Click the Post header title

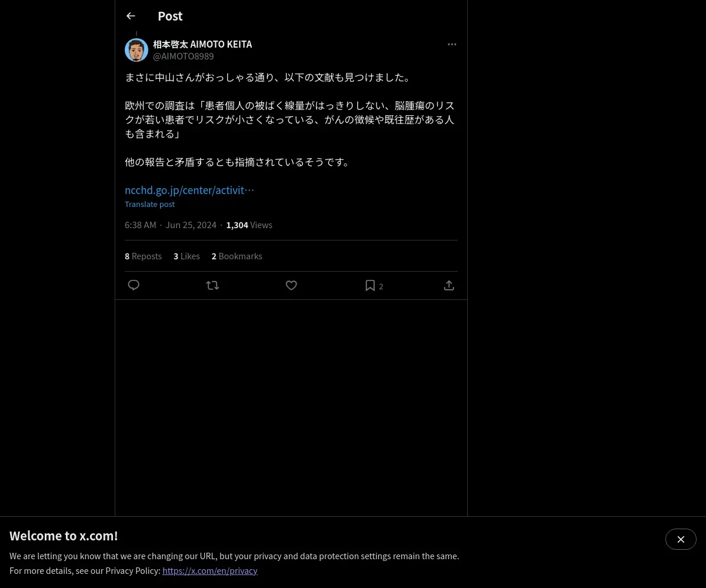tap(170, 16)
